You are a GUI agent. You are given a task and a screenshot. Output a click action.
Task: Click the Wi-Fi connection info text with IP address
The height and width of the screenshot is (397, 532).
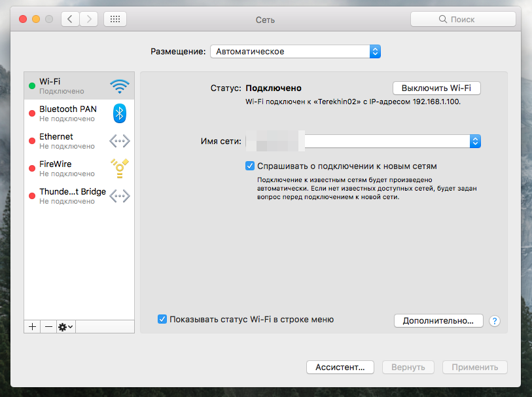tap(353, 102)
